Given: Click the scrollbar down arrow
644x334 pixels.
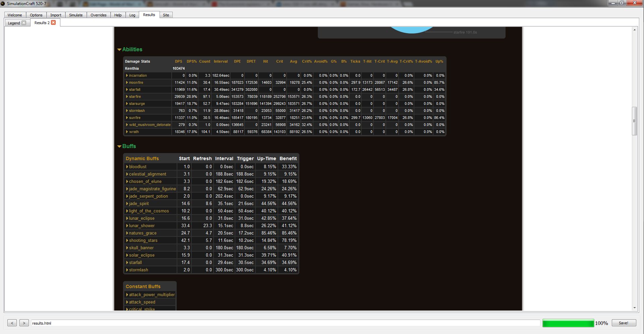Looking at the screenshot, I should click(634, 308).
